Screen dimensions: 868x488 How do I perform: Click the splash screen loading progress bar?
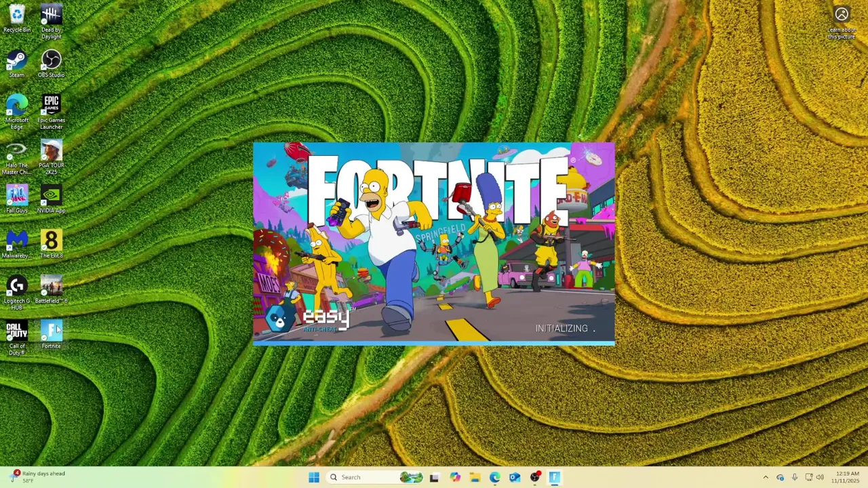[434, 344]
